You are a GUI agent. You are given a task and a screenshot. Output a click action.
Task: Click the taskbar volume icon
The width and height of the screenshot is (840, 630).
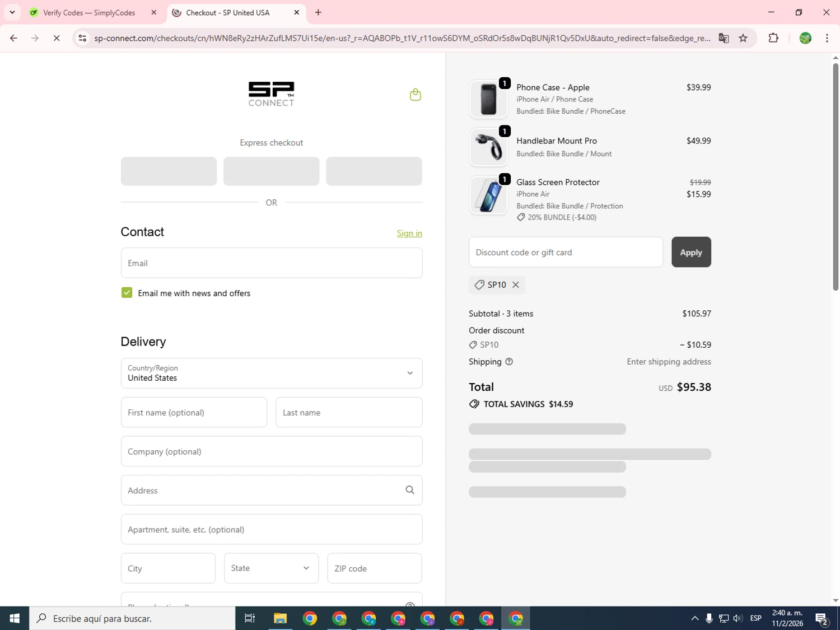[x=738, y=618]
